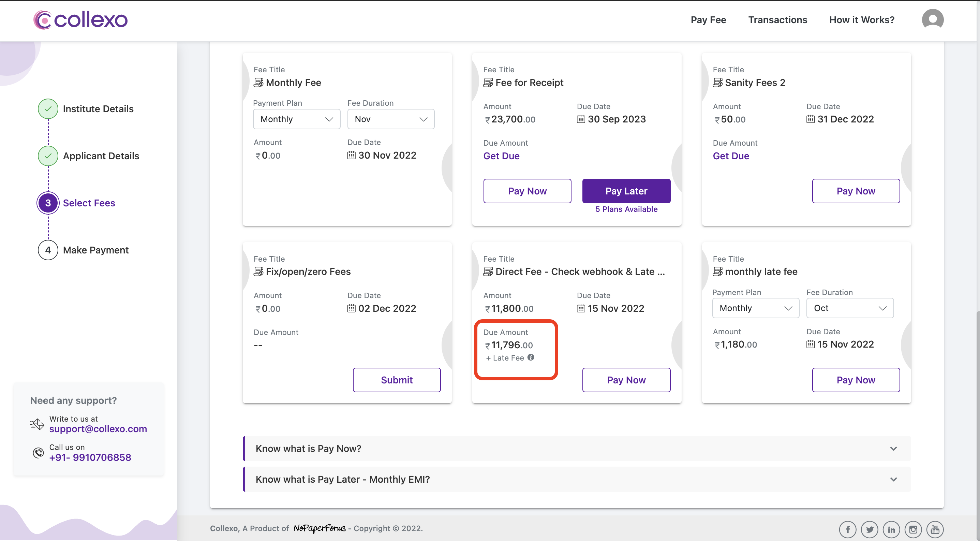This screenshot has height=541, width=980.
Task: Open How it Works menu item
Action: 862,20
